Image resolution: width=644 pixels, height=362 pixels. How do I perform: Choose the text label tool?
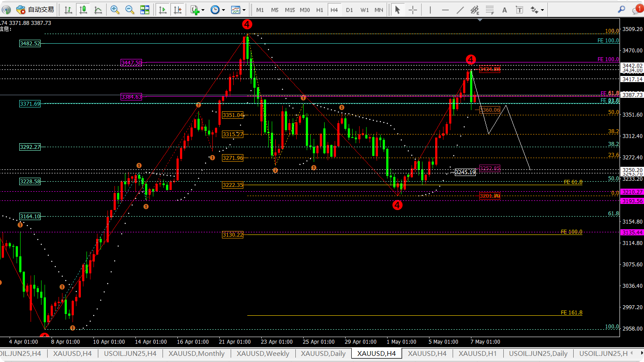pyautogui.click(x=505, y=10)
